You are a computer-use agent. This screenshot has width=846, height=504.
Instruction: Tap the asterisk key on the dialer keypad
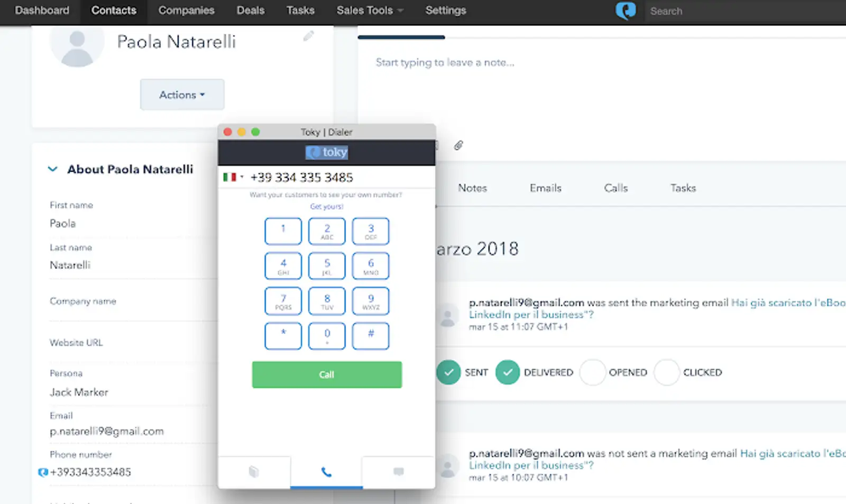[x=283, y=336]
